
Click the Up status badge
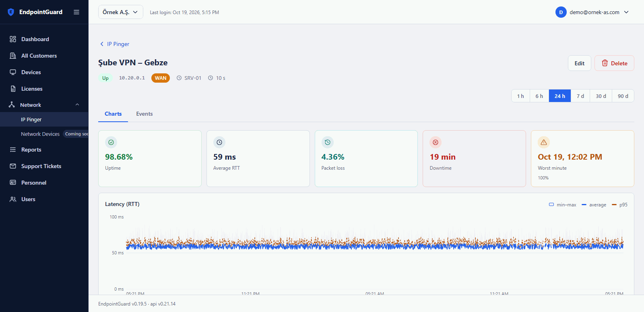[105, 78]
